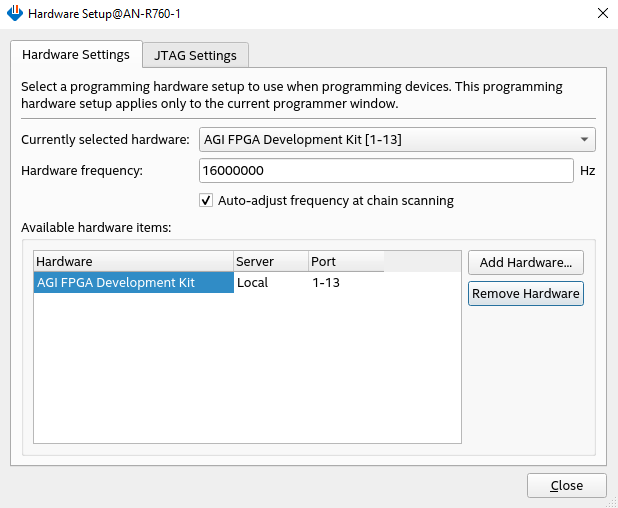Viewport: 618px width, 508px height.
Task: Click the Quartus icon in the title bar
Action: 14,14
